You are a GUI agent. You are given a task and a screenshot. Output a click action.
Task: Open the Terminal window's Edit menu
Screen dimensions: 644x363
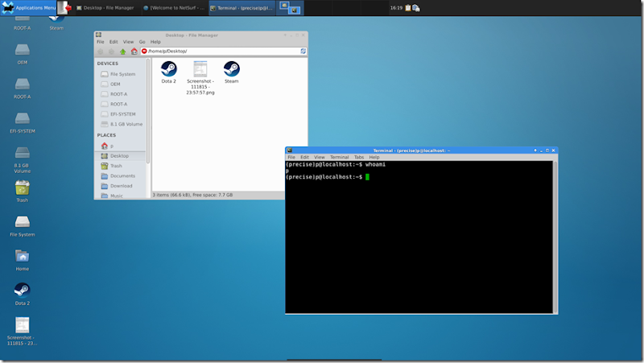[x=304, y=157]
